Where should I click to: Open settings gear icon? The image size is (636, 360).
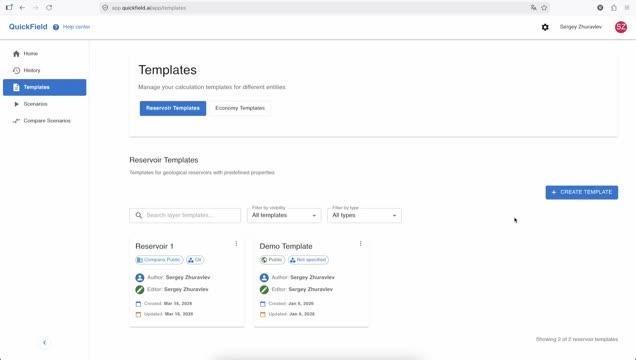(x=545, y=27)
